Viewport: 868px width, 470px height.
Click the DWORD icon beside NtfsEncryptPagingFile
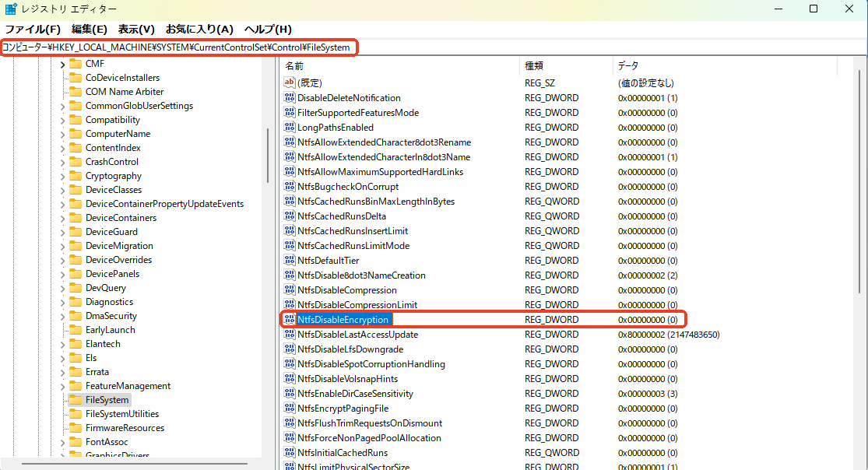288,408
